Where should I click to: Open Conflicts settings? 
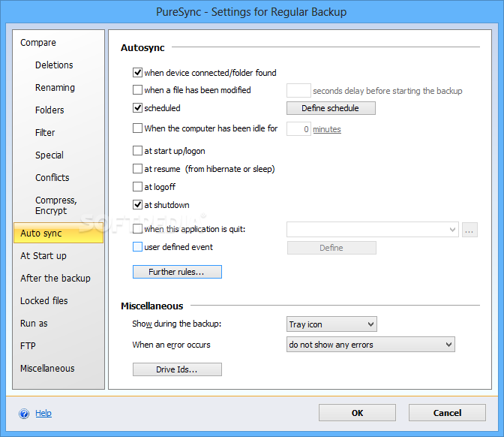52,178
